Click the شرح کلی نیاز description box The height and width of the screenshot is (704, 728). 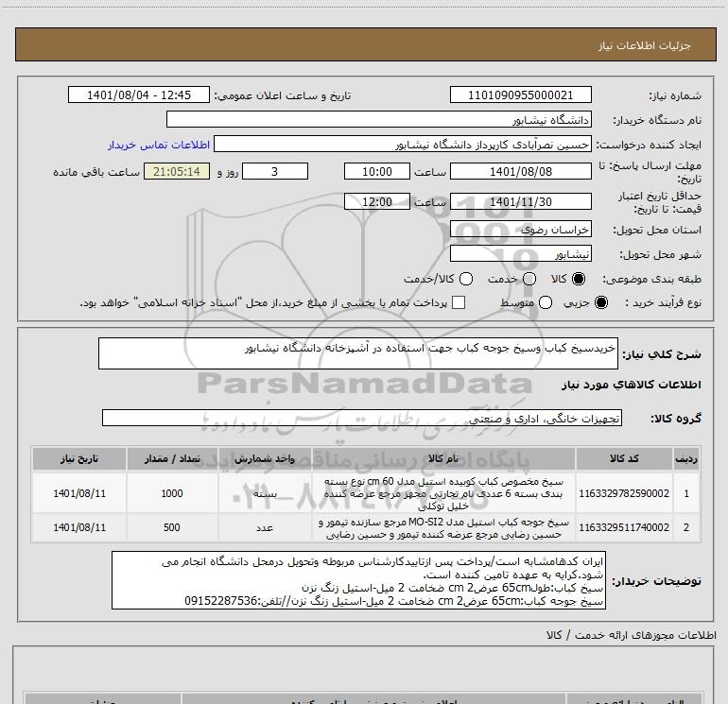point(358,353)
